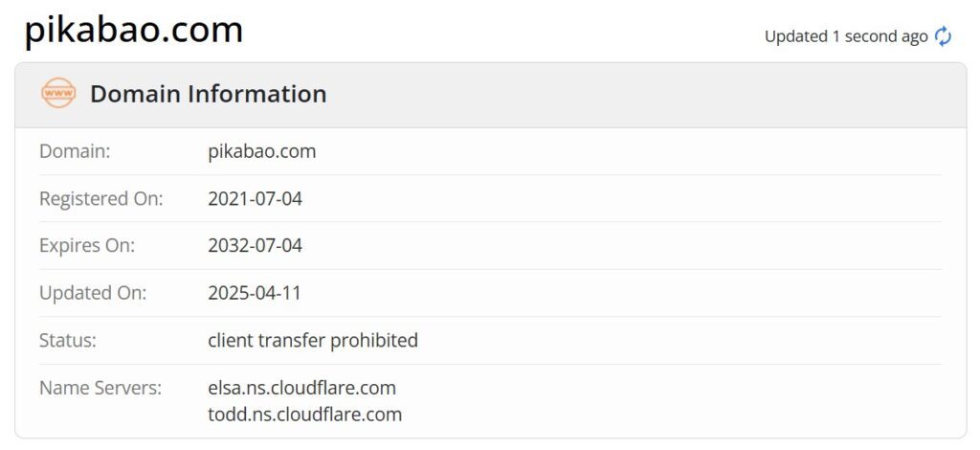Click the "Status:" label
Image resolution: width=980 pixels, height=450 pixels.
(x=68, y=341)
